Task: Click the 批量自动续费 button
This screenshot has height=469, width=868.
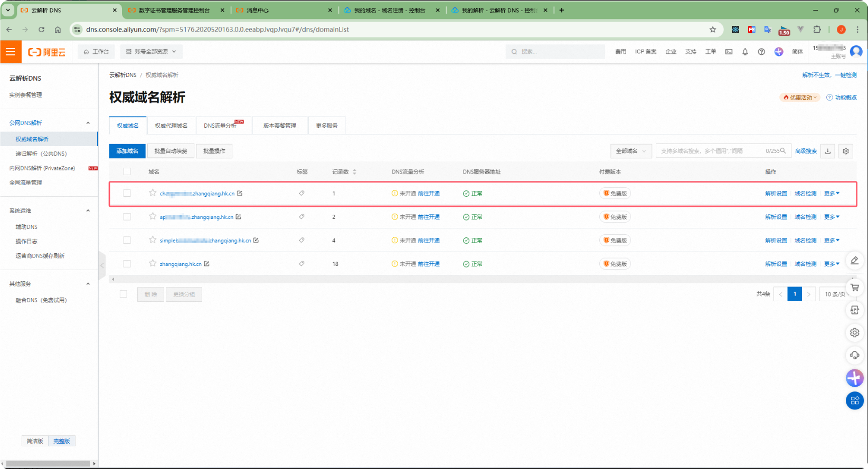Action: pos(171,151)
